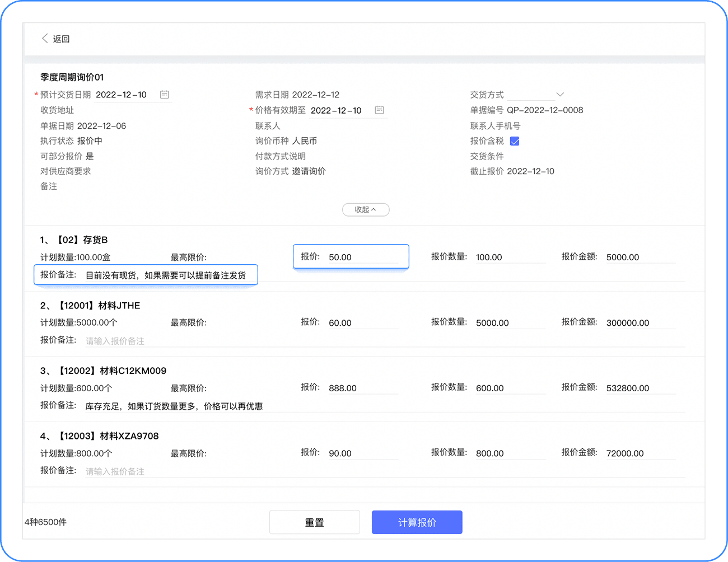Click the 预计交货日期 date input

tap(125, 95)
